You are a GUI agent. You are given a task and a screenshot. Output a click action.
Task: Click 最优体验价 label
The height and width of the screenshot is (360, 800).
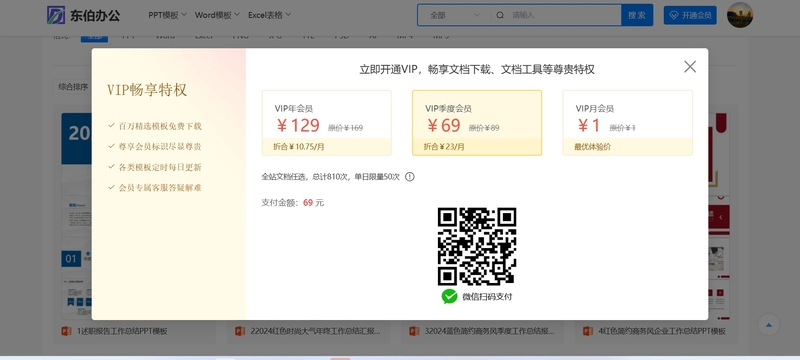coord(592,147)
